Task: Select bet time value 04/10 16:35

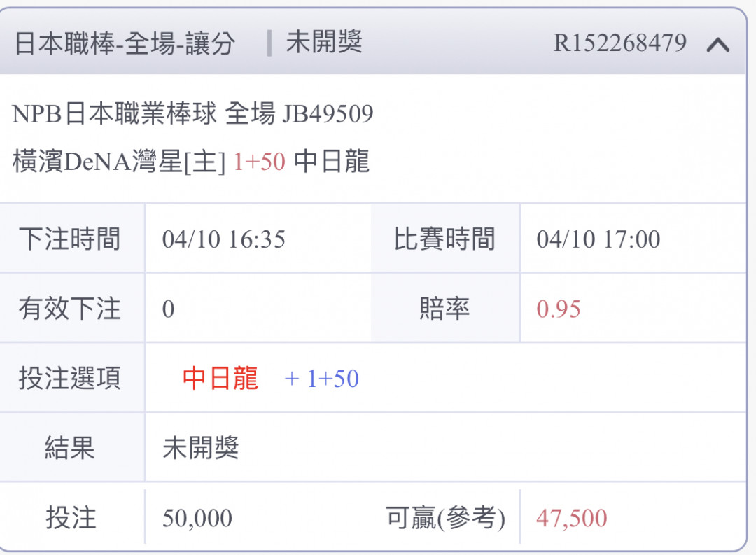Action: (x=224, y=239)
